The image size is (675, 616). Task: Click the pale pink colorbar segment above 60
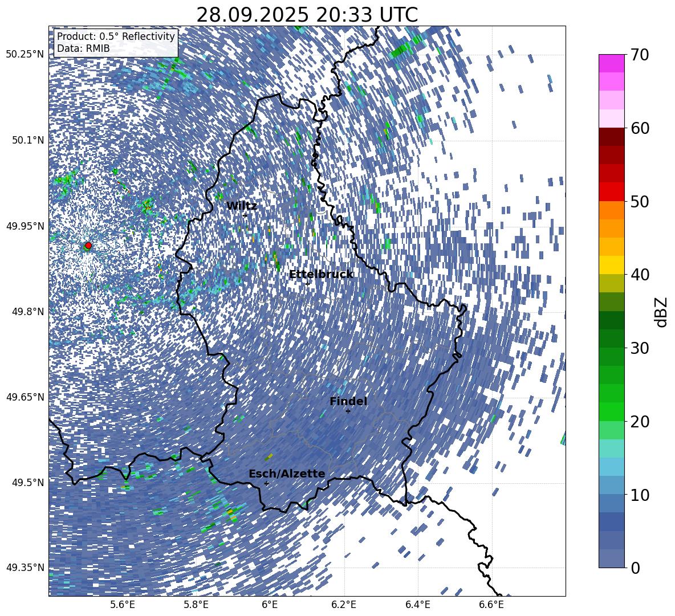click(611, 119)
